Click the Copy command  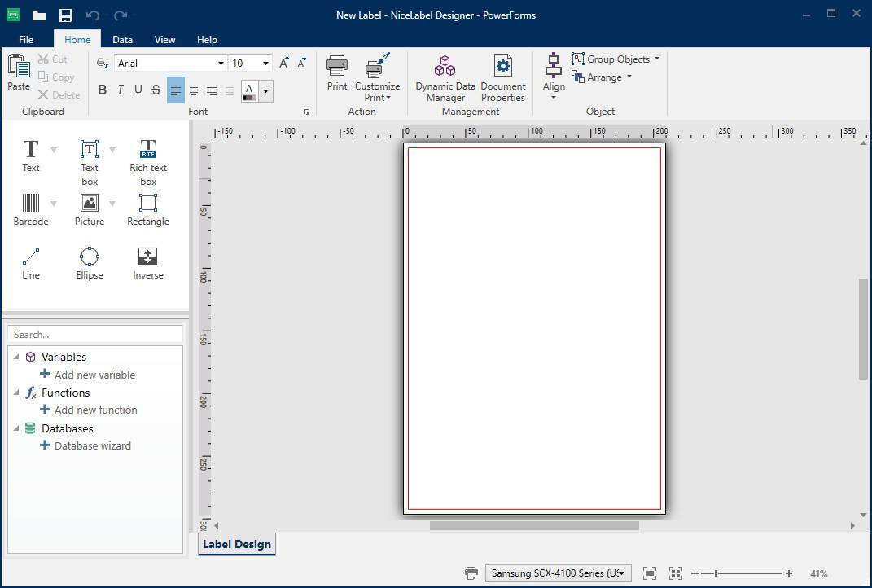(x=55, y=77)
